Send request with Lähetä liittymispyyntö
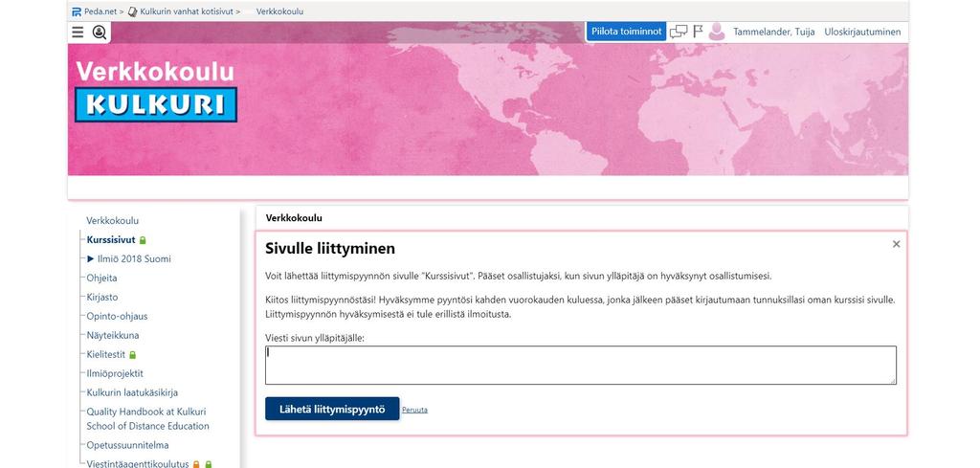Screen dimensions: 980x468 coord(332,410)
